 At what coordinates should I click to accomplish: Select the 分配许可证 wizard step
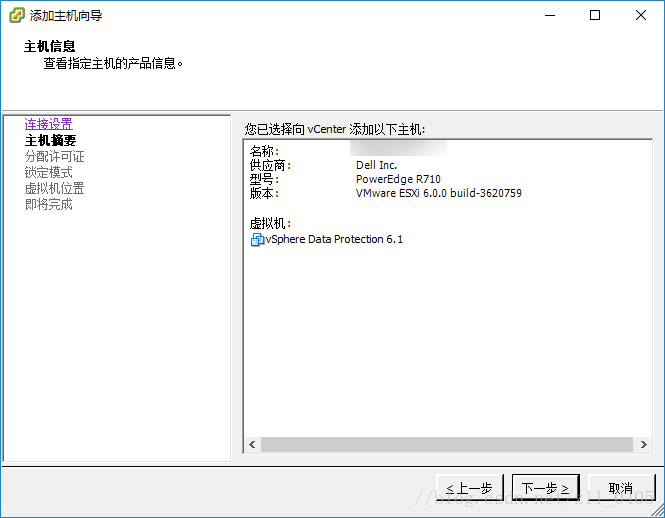tap(54, 157)
